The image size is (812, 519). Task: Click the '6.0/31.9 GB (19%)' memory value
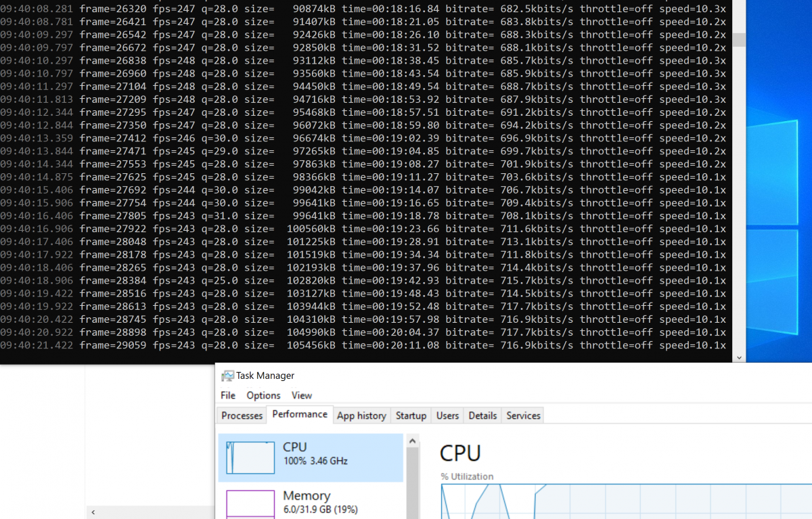(x=320, y=509)
